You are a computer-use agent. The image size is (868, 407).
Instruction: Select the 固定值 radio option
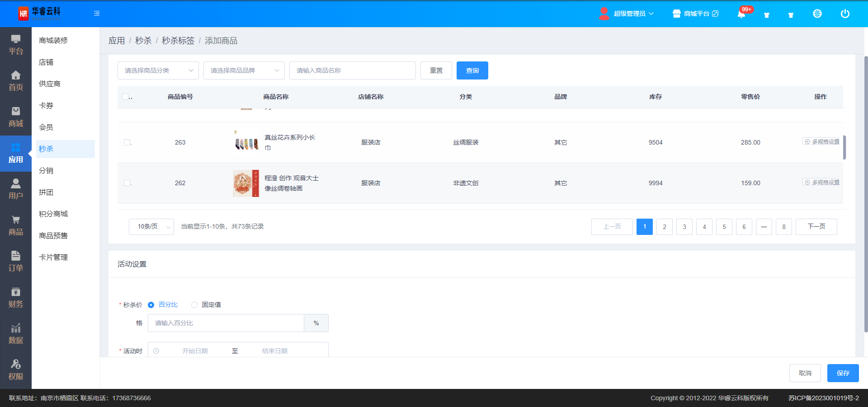tap(194, 305)
